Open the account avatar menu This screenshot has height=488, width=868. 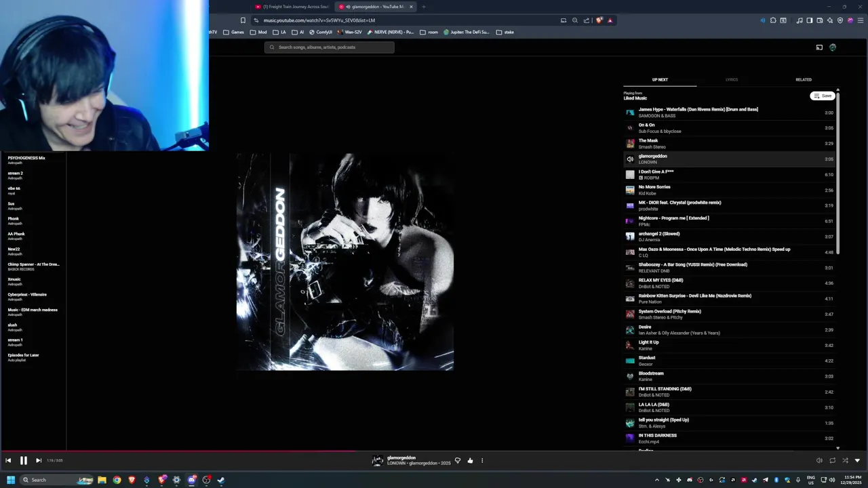pos(833,47)
